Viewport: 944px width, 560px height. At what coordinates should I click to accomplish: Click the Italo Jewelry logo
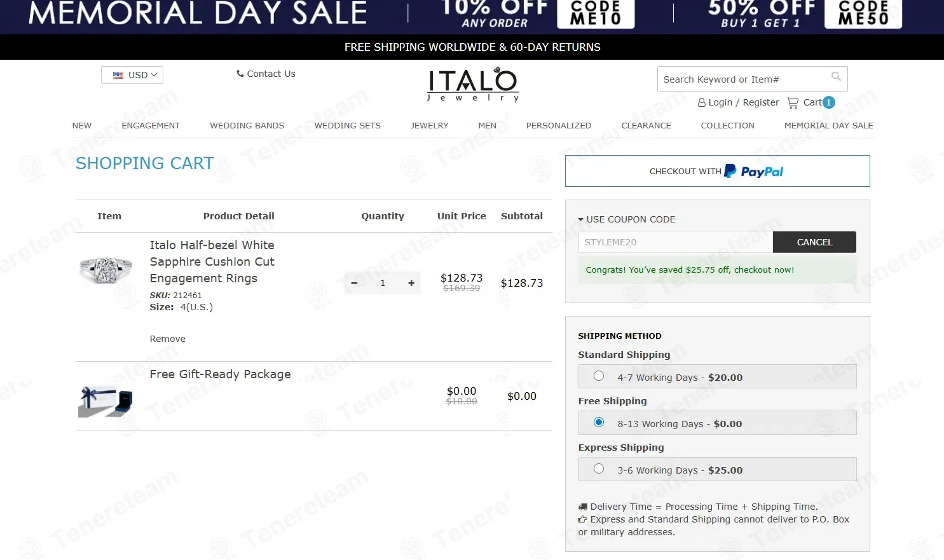click(472, 85)
